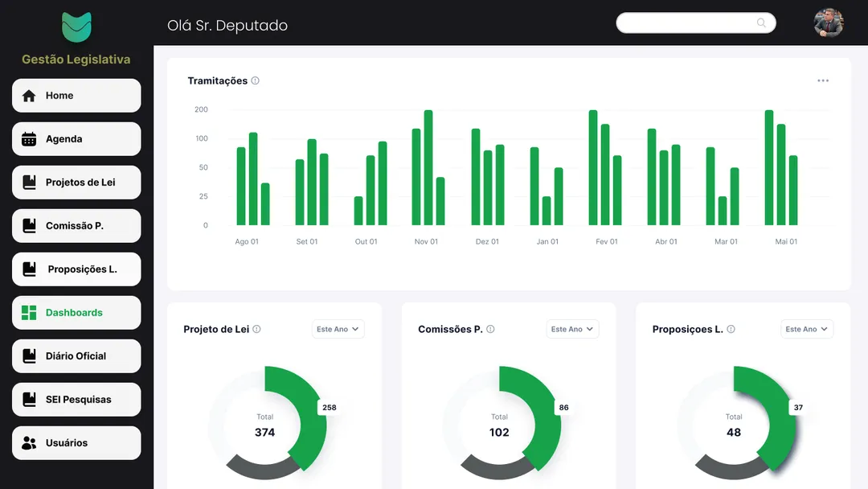Click the info icon beside Tramitações
The image size is (868, 489).
click(256, 80)
